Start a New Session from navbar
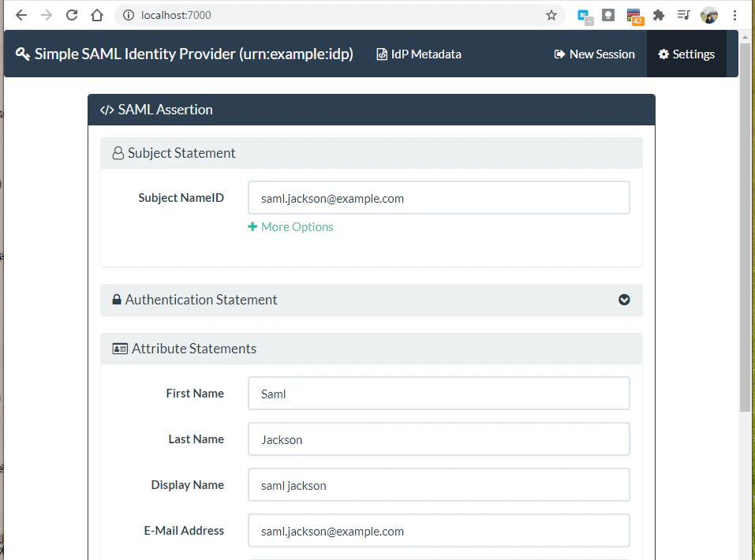 [594, 54]
